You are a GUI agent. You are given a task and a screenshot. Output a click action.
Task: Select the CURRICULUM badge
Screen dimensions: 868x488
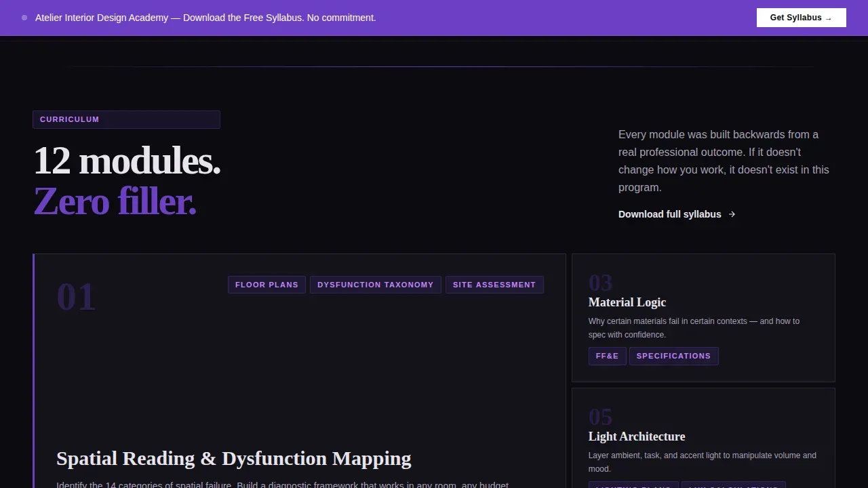(126, 119)
